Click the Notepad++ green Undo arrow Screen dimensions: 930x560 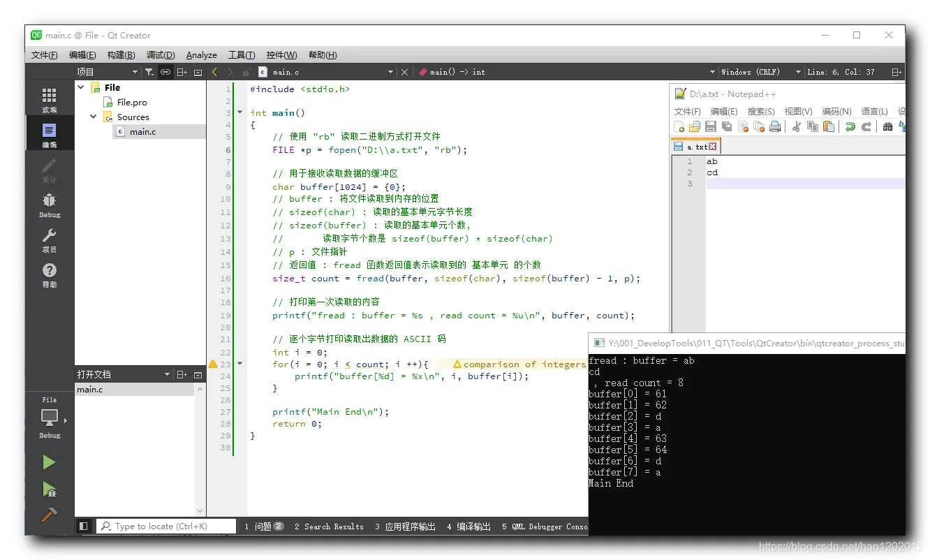(850, 126)
